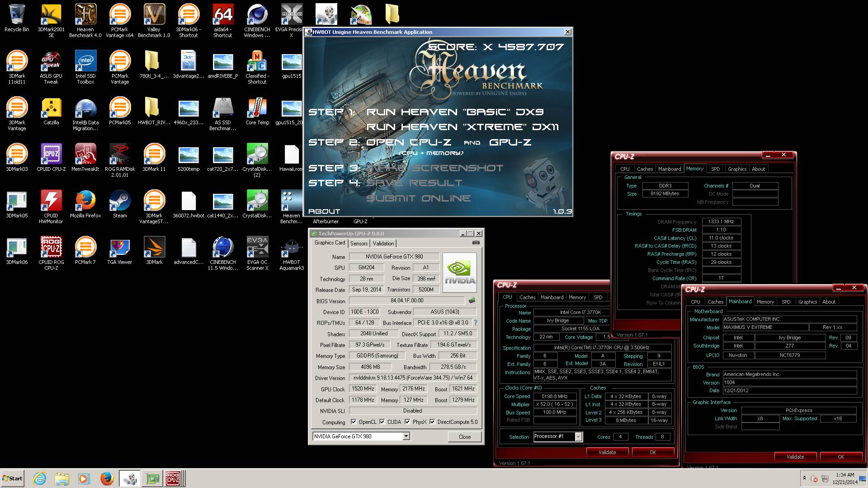
Task: Toggle the OpenCL checkbox in GPU-Z
Action: (354, 422)
